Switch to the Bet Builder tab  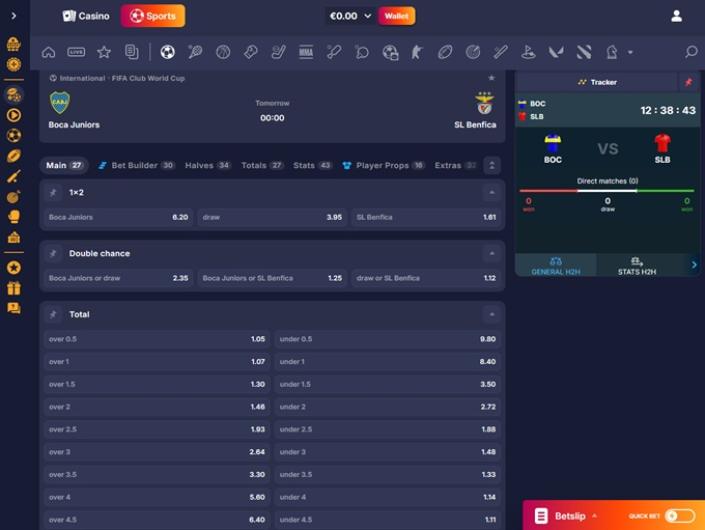click(x=136, y=165)
